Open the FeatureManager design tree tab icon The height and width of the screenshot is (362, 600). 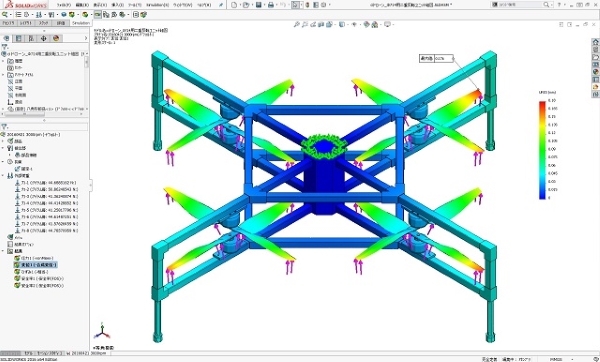(7, 38)
